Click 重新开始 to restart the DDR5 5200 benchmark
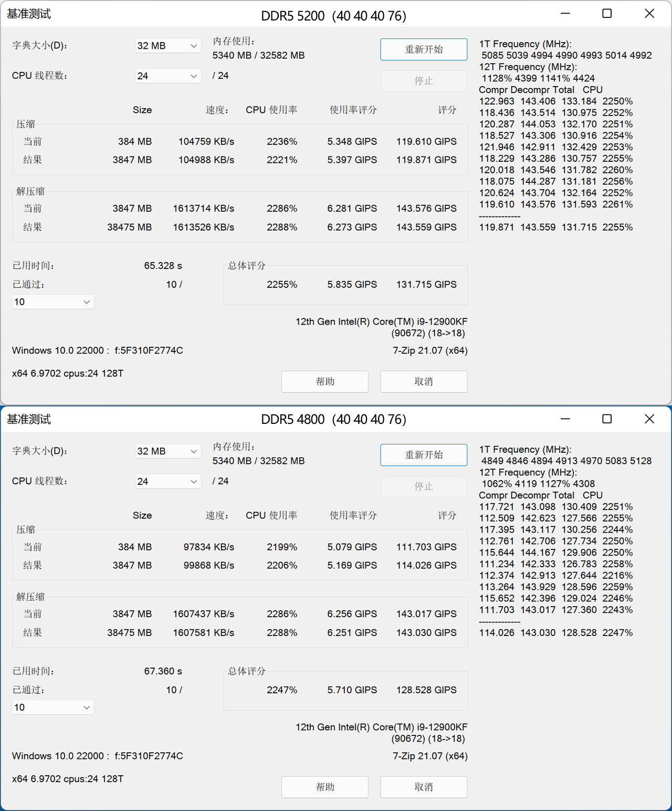Image resolution: width=672 pixels, height=811 pixels. pyautogui.click(x=423, y=49)
